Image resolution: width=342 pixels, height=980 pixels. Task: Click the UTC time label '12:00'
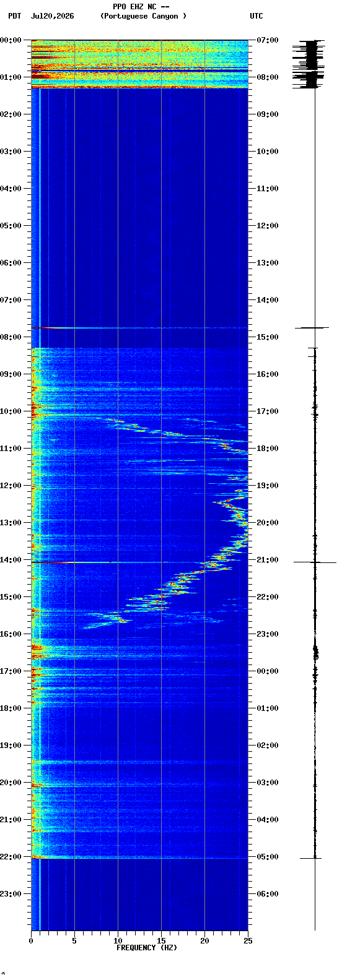click(x=268, y=225)
